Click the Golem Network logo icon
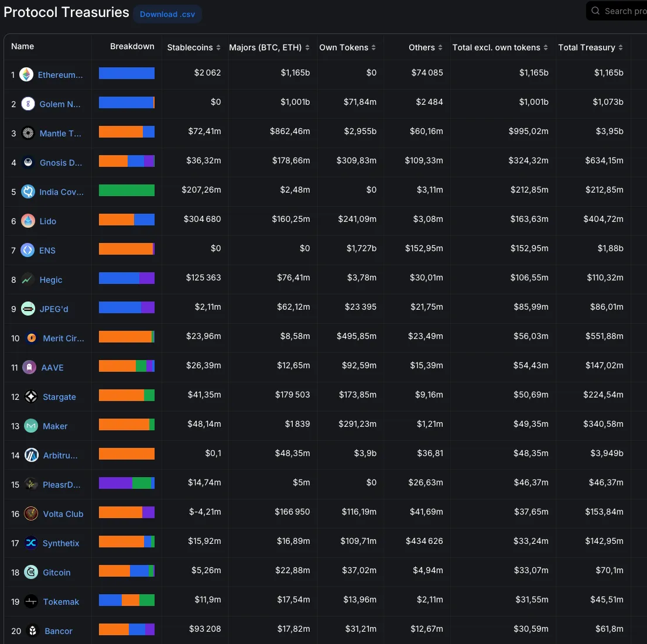 (x=28, y=104)
